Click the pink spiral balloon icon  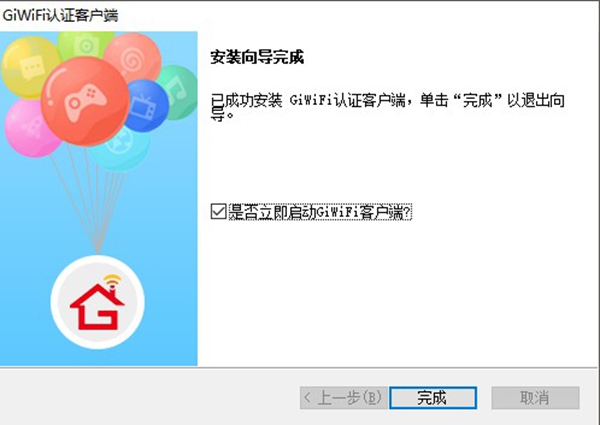[x=133, y=57]
